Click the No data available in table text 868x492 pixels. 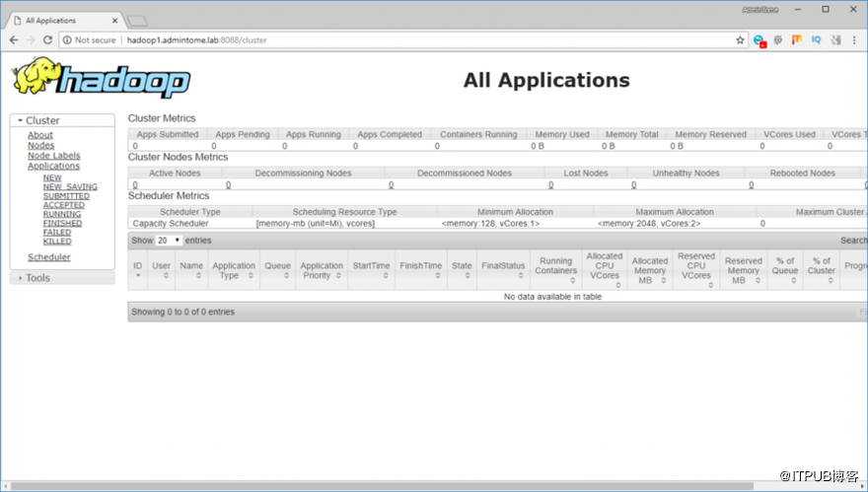[x=552, y=297]
